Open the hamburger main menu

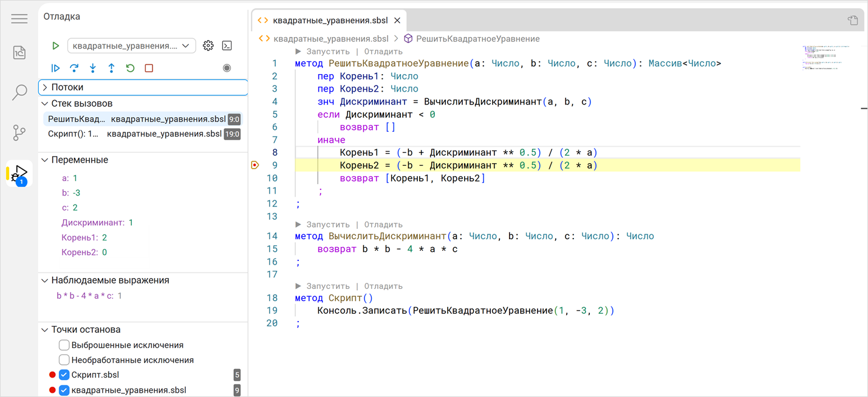coord(19,19)
